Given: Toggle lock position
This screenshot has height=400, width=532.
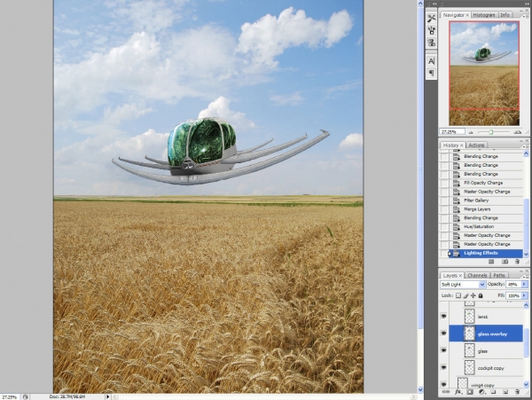Looking at the screenshot, I should (x=473, y=295).
